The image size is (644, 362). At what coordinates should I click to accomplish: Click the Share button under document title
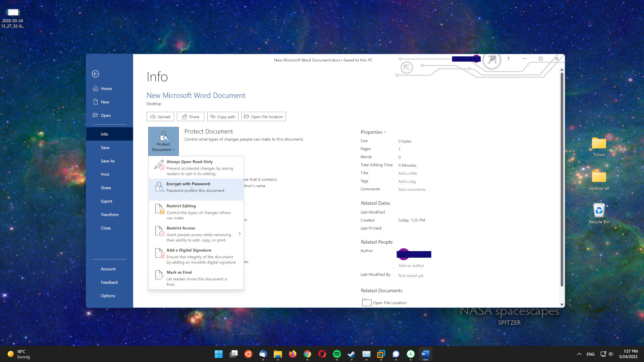191,117
